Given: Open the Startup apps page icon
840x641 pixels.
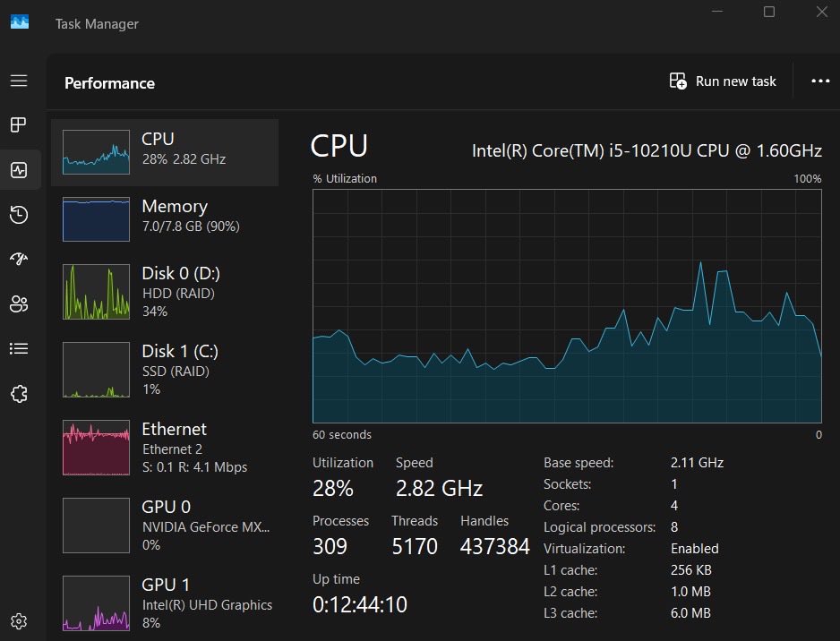Looking at the screenshot, I should [x=19, y=260].
